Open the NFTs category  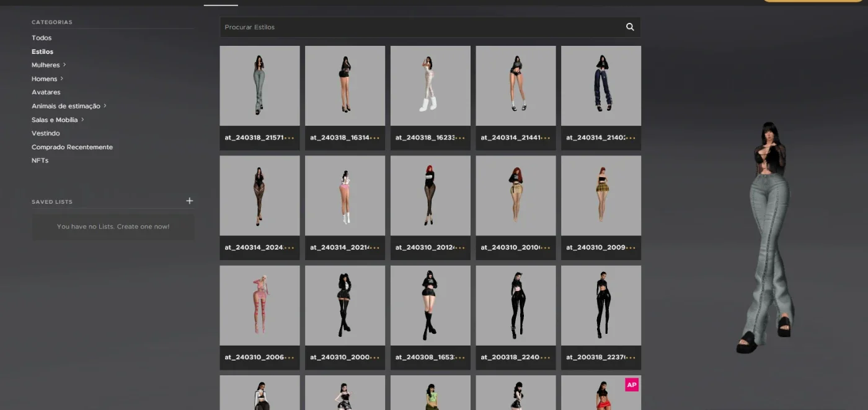pos(40,160)
